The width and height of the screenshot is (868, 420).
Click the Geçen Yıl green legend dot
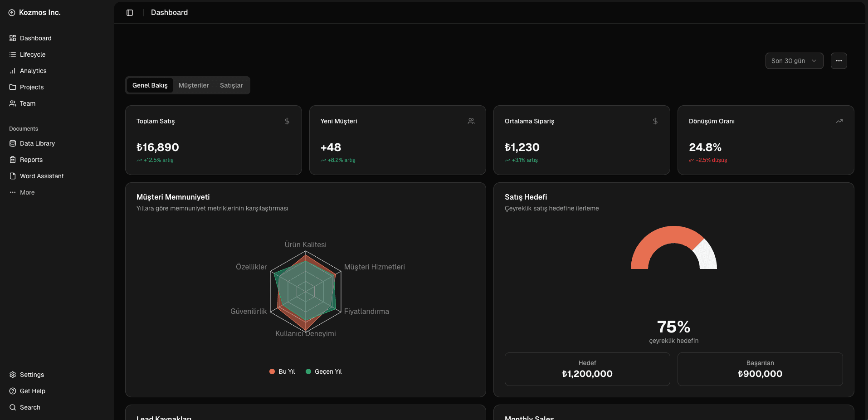[308, 371]
